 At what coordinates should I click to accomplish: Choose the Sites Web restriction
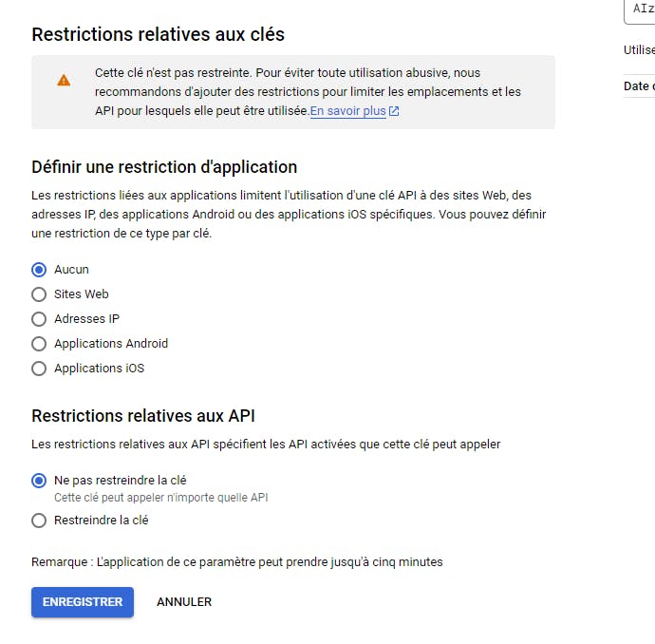pos(39,294)
